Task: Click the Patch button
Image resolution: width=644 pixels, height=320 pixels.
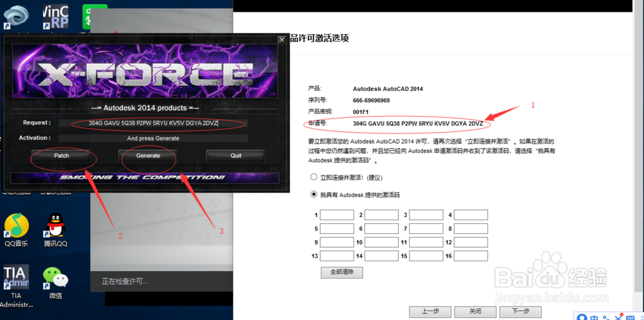Action: [62, 156]
